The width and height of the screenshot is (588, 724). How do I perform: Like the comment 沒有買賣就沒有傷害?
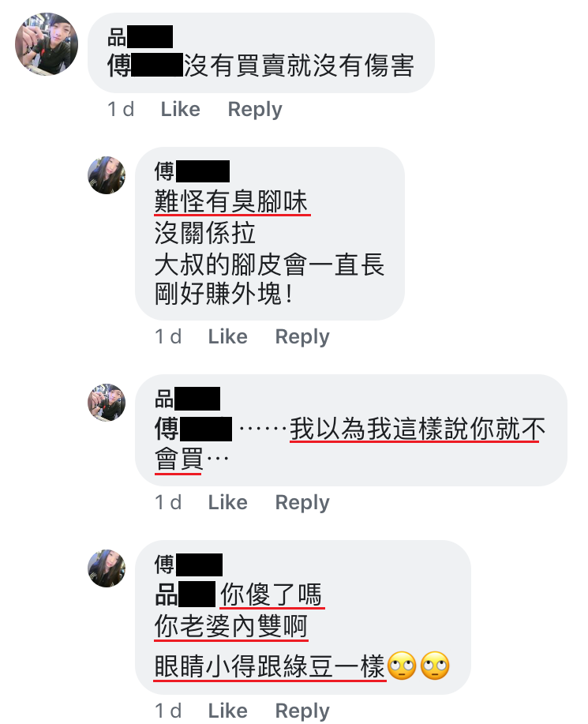pos(181,110)
